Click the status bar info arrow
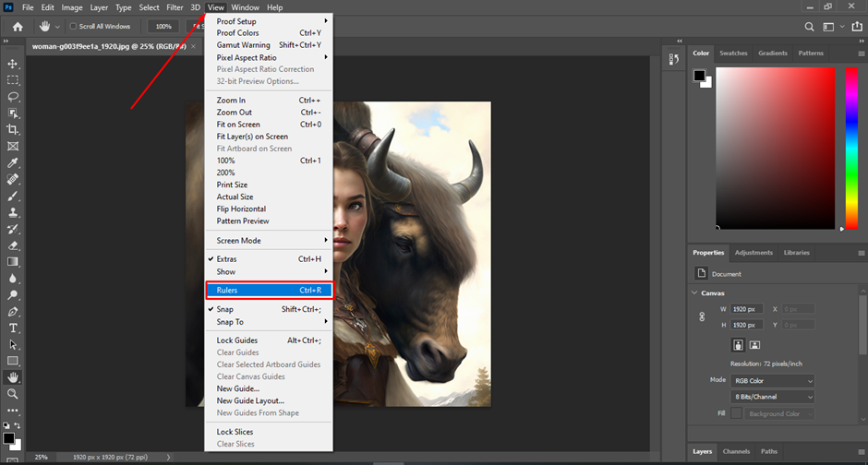 point(168,458)
